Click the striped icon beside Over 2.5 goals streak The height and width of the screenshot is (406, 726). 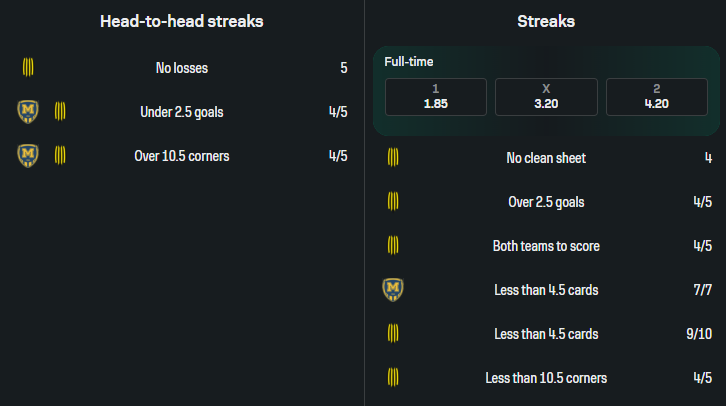393,201
